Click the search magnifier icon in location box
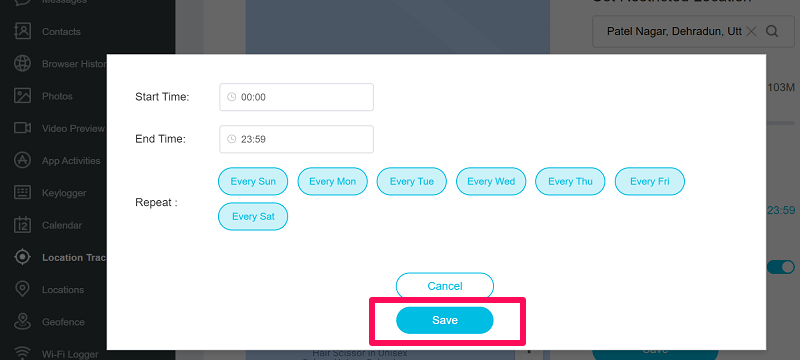Screen dimensions: 800x360 tap(772, 32)
